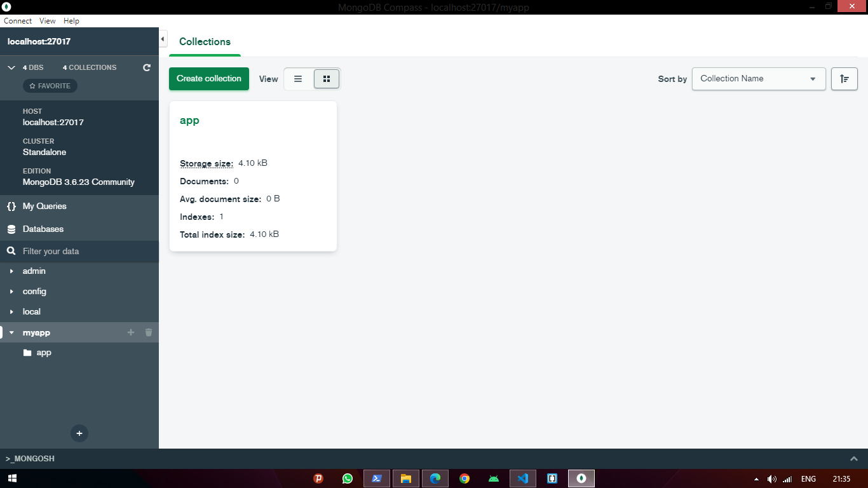Open Visual Studio Code from the taskbar
The width and height of the screenshot is (868, 488).
coord(523,478)
